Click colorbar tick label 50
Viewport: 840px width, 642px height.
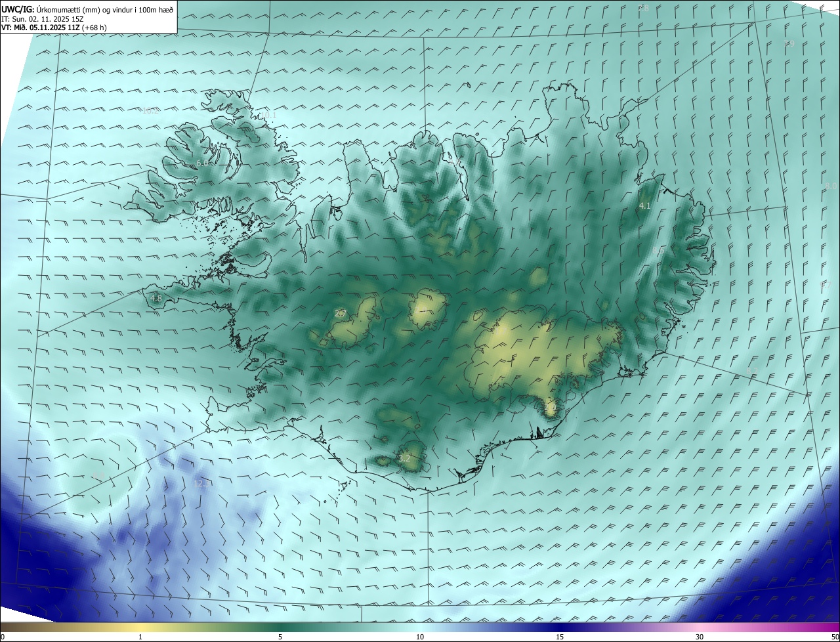835,637
